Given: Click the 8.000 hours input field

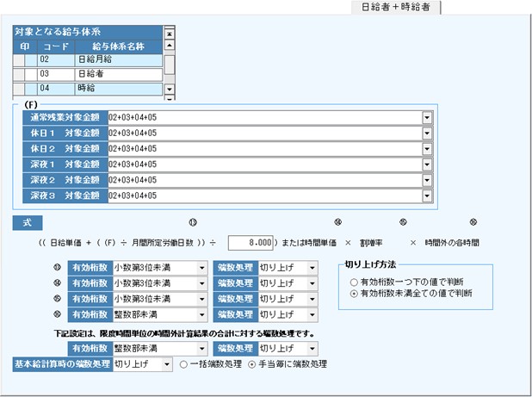Looking at the screenshot, I should [251, 243].
